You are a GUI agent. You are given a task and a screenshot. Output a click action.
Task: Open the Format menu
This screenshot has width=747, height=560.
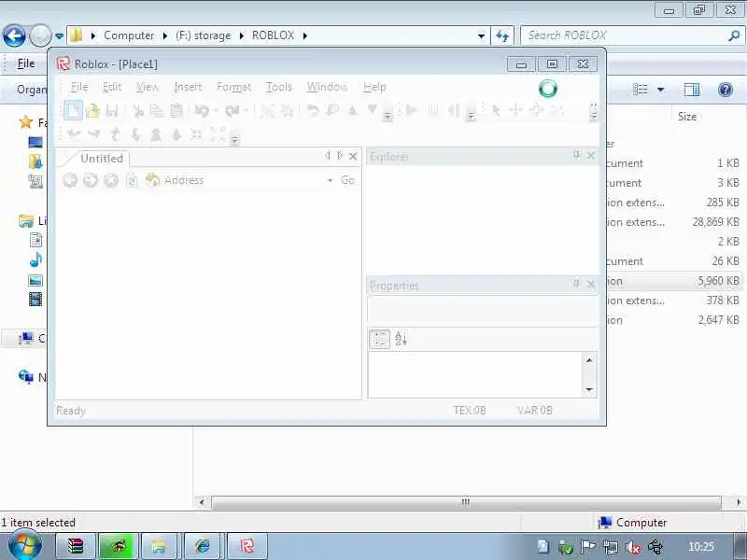coord(233,87)
